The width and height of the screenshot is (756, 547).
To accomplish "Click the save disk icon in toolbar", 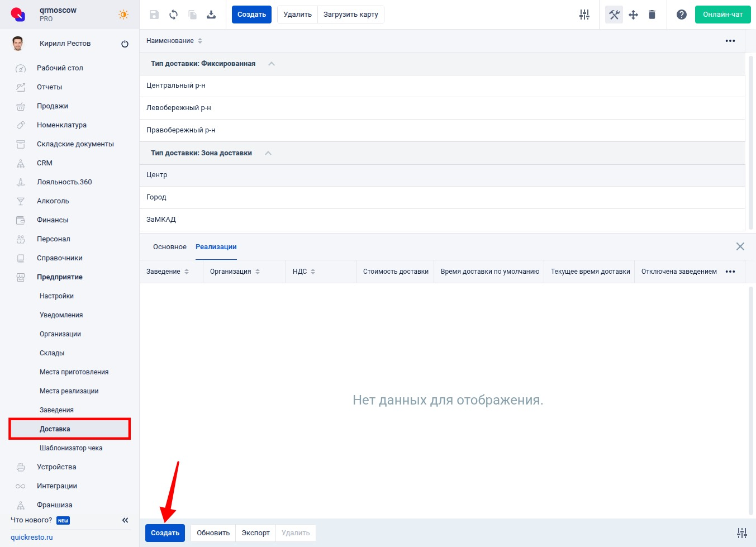I will click(154, 15).
